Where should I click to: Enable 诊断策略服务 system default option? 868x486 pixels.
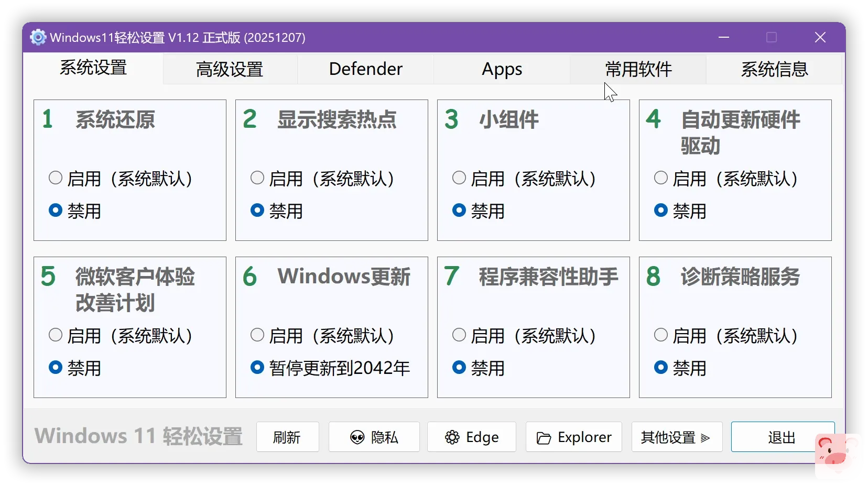click(x=661, y=335)
